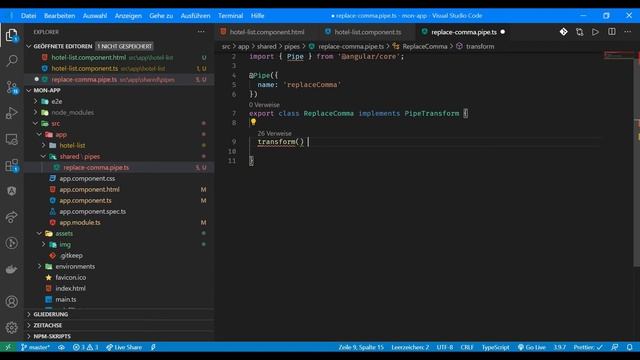Open index.html in explorer tree

(70, 288)
